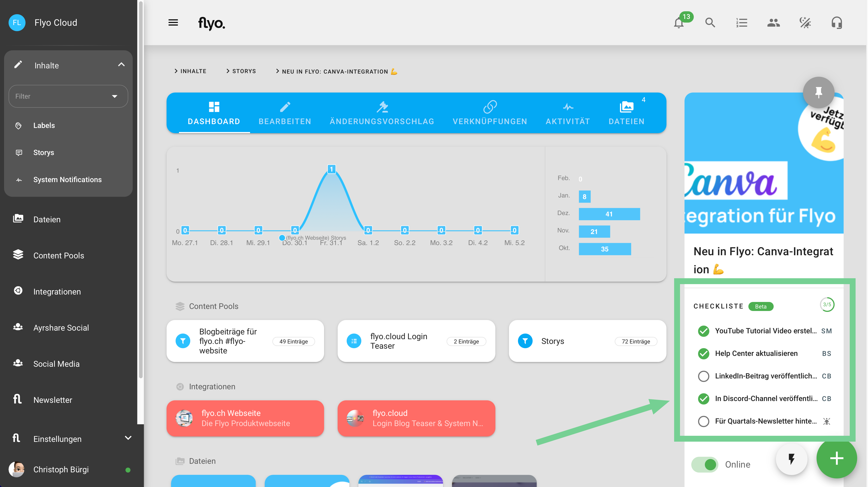
Task: Click the Beta badge next to Checkliste
Action: pos(761,306)
